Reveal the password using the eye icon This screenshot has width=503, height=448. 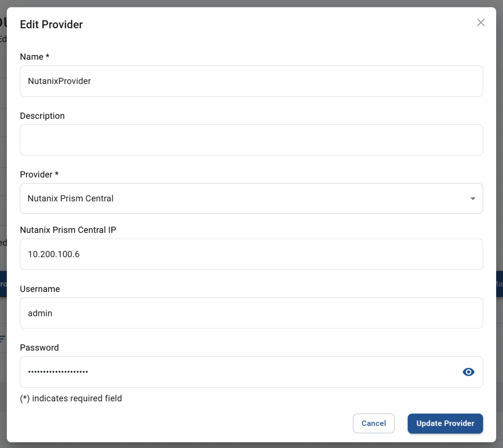click(468, 372)
